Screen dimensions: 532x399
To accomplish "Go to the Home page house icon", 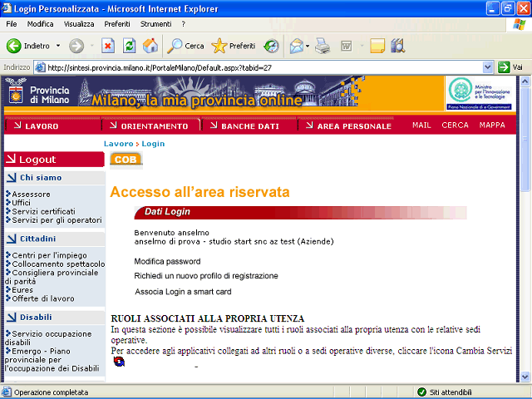I will click(x=150, y=46).
